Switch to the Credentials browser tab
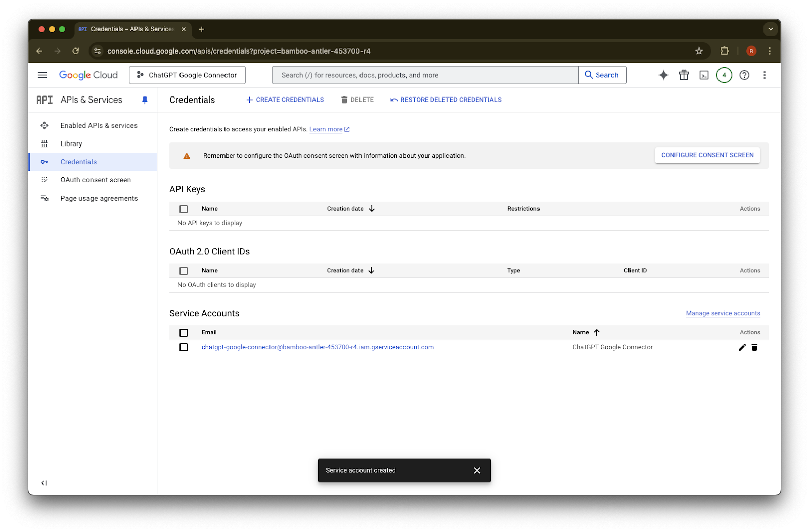This screenshot has height=532, width=809. 132,29
